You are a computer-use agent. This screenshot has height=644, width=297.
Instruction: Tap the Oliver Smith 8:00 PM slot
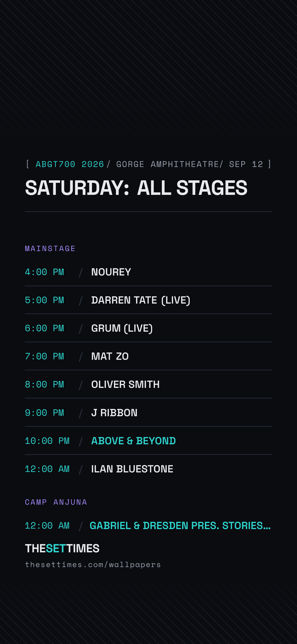148,384
